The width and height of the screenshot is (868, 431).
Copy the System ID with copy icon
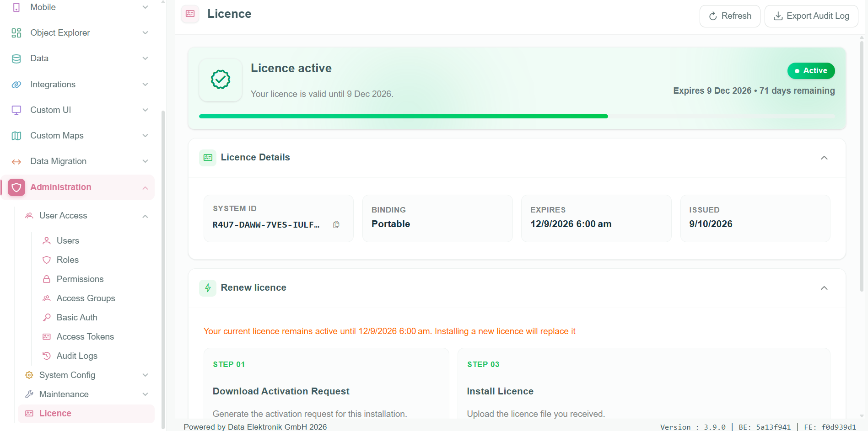coord(336,224)
